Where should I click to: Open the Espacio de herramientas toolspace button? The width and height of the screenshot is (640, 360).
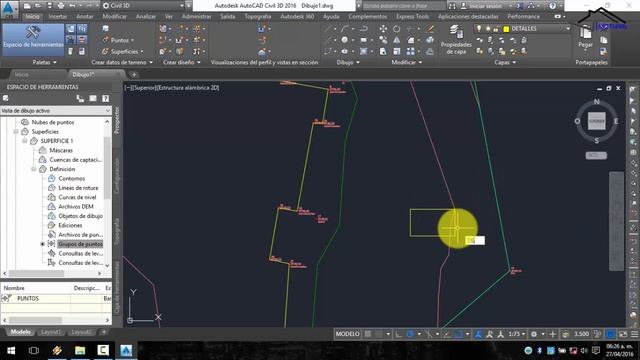tap(33, 39)
